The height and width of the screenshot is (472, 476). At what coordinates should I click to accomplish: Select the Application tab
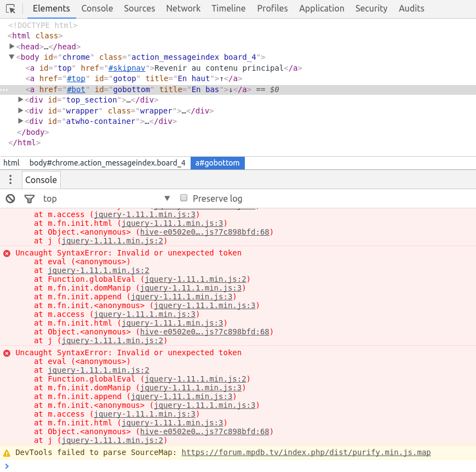pos(322,8)
